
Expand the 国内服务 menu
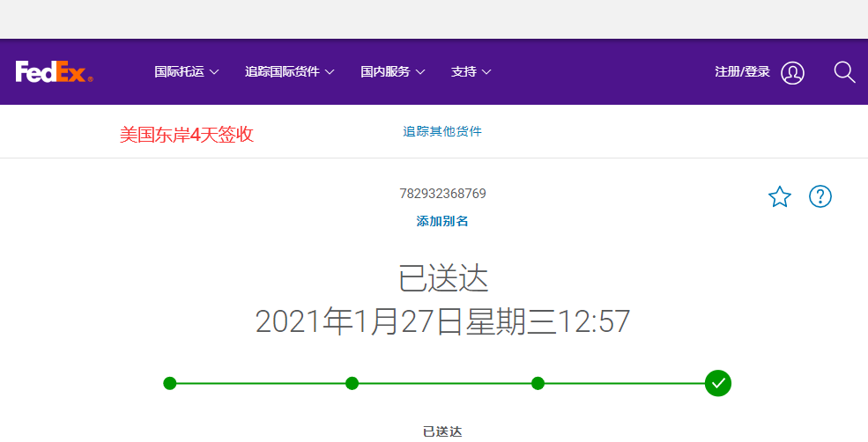point(392,71)
